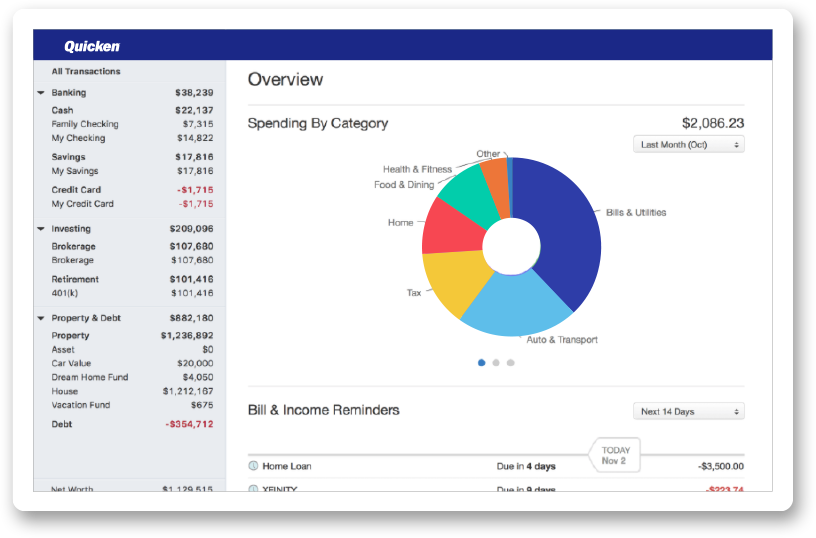Open the Family Checking account
816x538 pixels.
click(132, 124)
